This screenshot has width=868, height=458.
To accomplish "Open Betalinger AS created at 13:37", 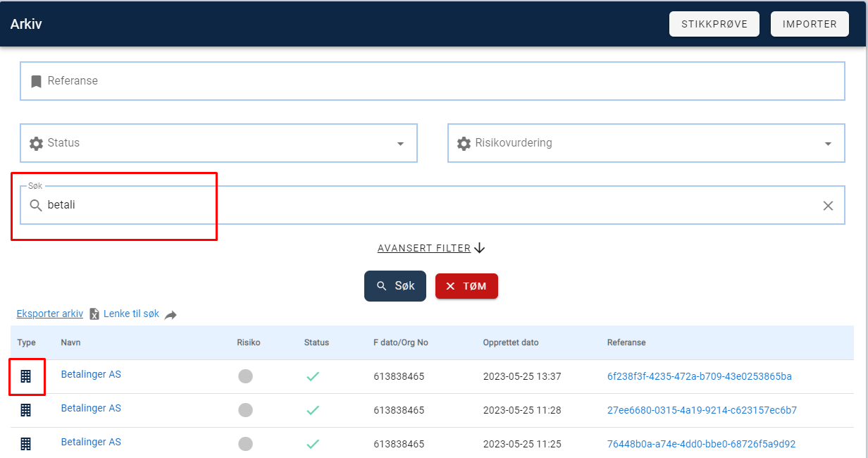I will coord(91,374).
